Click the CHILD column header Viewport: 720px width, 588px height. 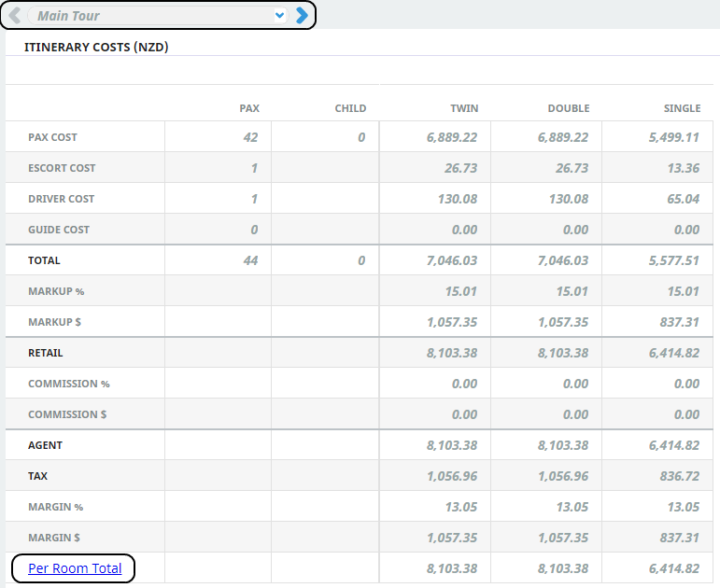tap(350, 108)
